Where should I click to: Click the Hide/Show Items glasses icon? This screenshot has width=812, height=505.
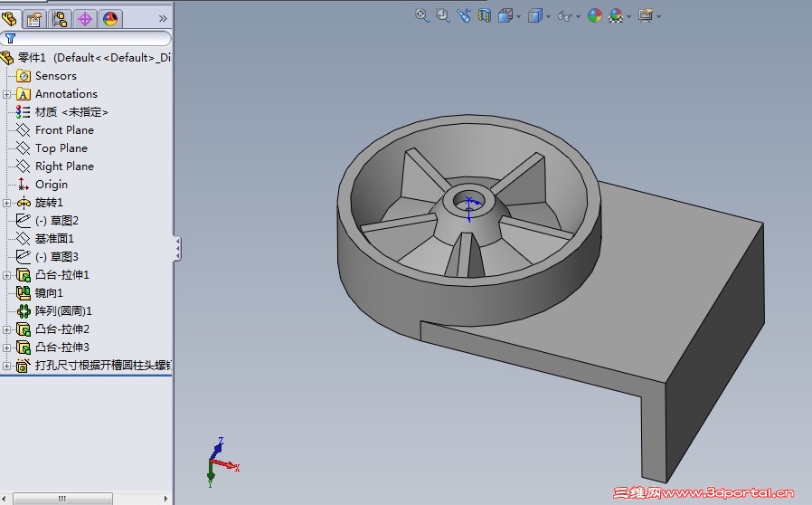[565, 16]
